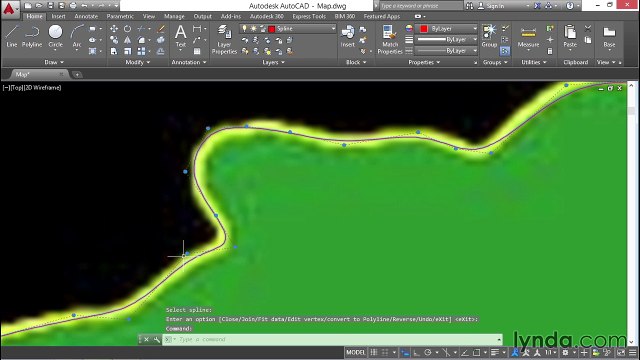Click the Top view label control
Image resolution: width=640 pixels, height=360 pixels.
[x=18, y=87]
